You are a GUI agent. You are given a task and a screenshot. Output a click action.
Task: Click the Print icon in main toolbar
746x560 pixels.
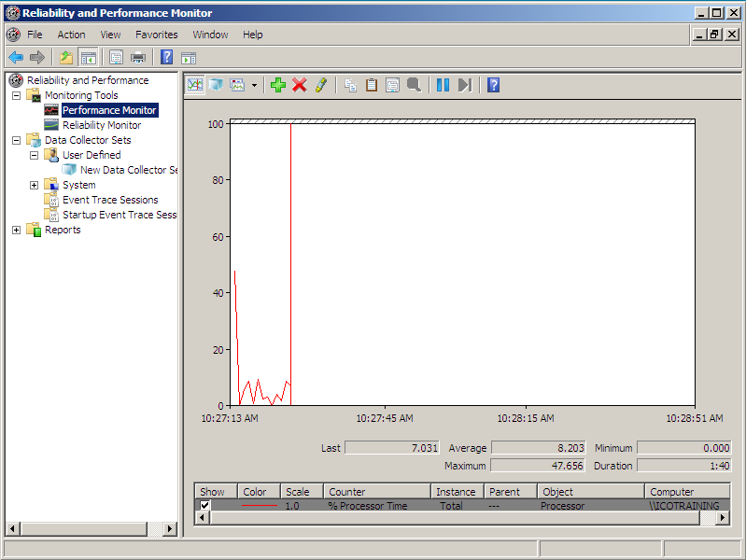coord(138,57)
